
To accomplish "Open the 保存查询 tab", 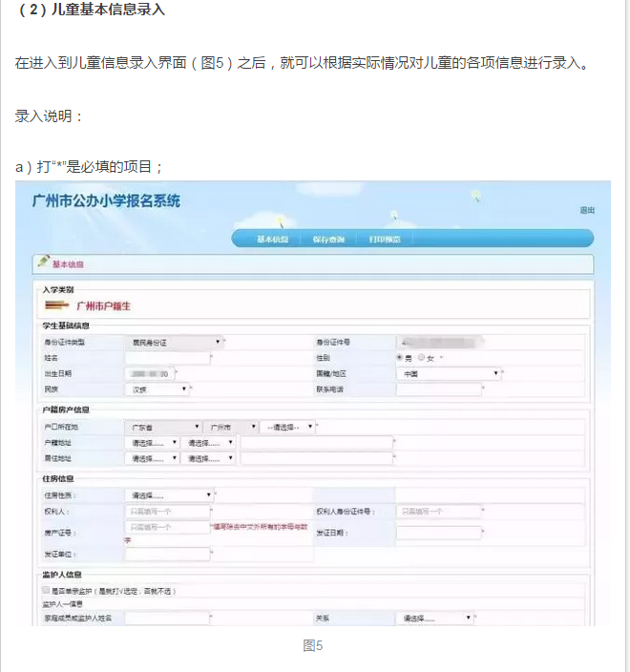I will point(328,239).
